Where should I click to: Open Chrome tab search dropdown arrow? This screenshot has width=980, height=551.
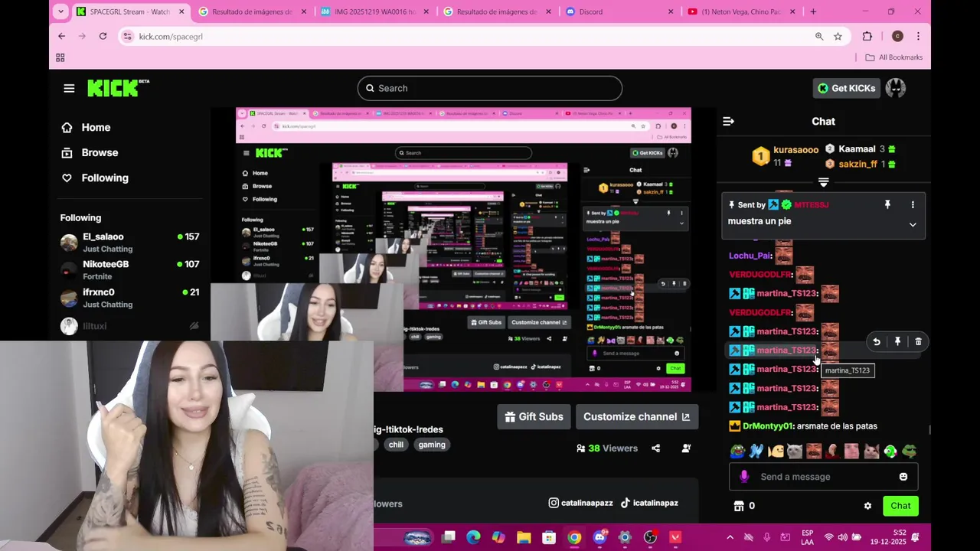click(x=60, y=11)
